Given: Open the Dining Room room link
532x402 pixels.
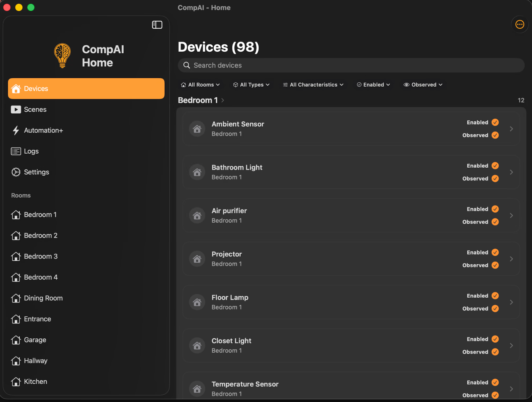Looking at the screenshot, I should [43, 298].
